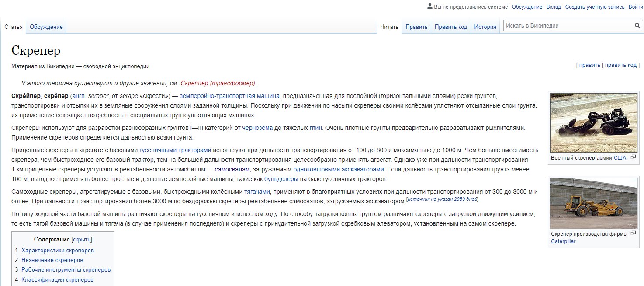Open the 'Вклад' link
The height and width of the screenshot is (286, 644).
554,7
